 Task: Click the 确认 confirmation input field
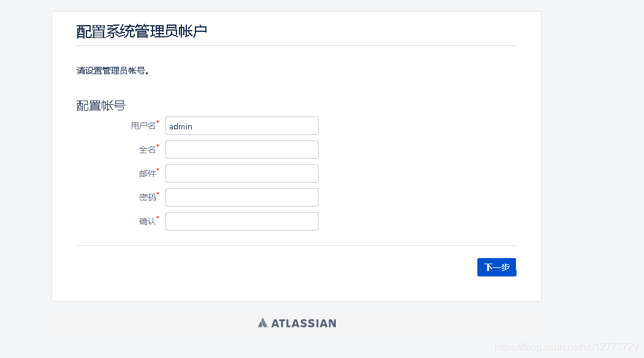pyautogui.click(x=241, y=221)
